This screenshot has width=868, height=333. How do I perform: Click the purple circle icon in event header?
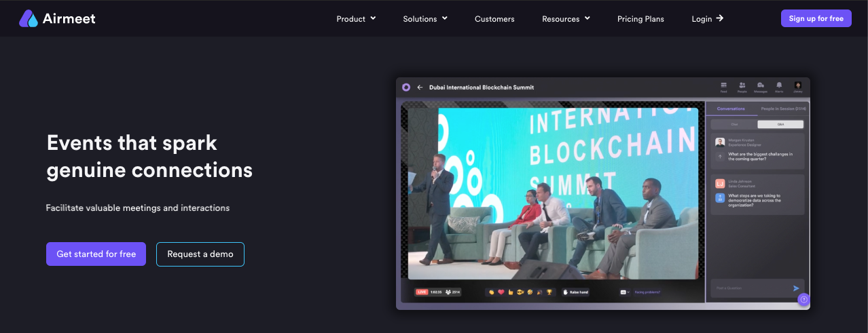(x=406, y=87)
